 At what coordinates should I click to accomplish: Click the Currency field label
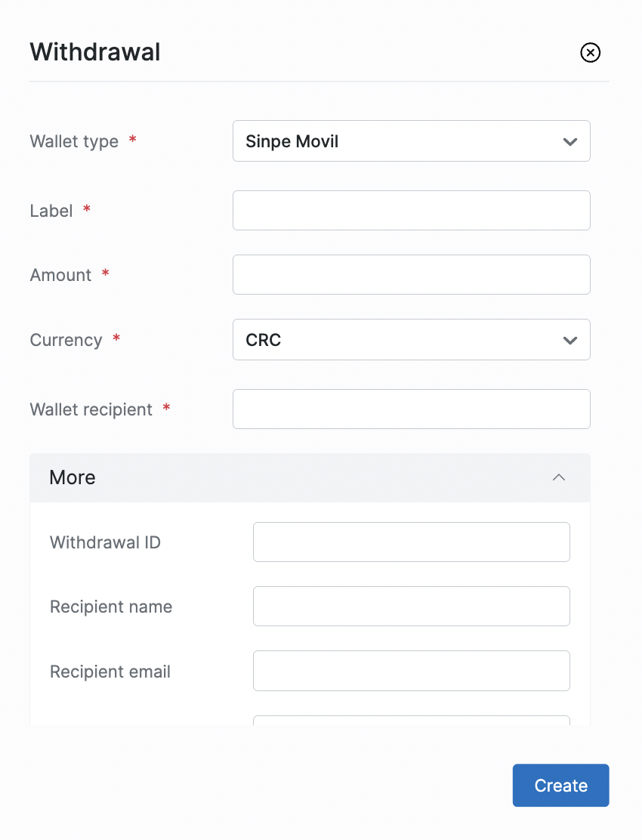click(x=66, y=340)
